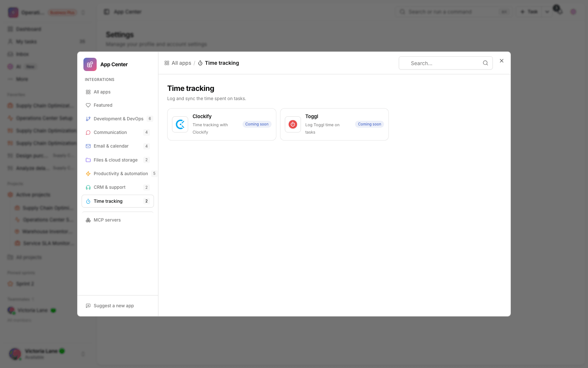Click the Toggl power logo icon

tap(293, 124)
